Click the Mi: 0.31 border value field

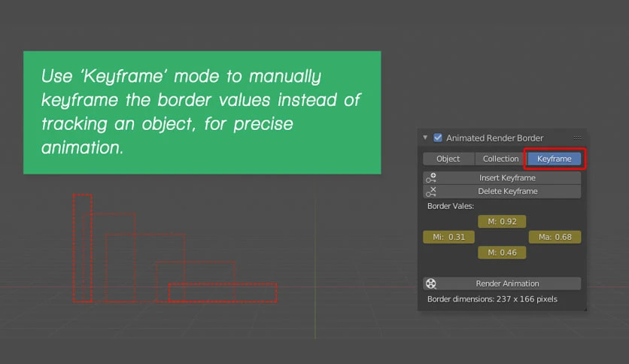449,237
